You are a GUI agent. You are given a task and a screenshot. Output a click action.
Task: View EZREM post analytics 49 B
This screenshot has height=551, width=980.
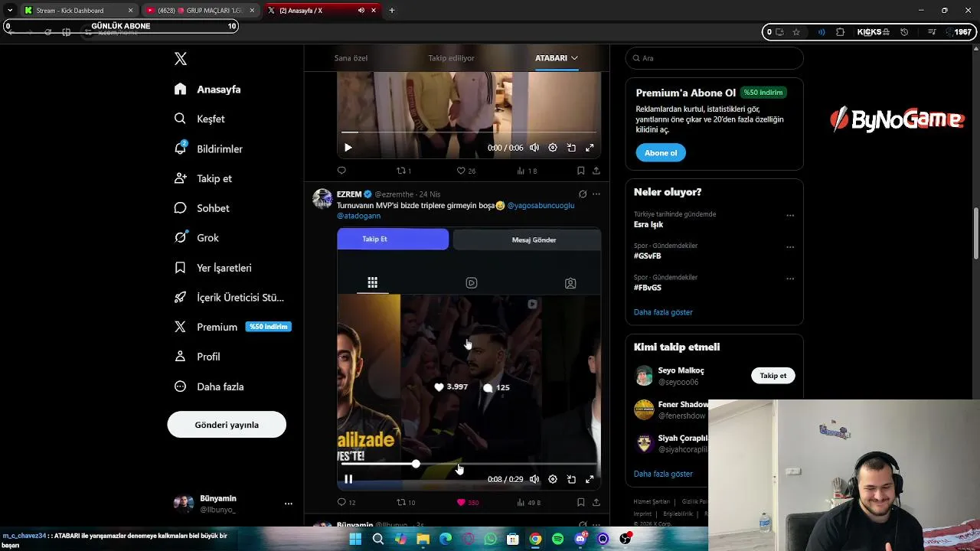528,503
